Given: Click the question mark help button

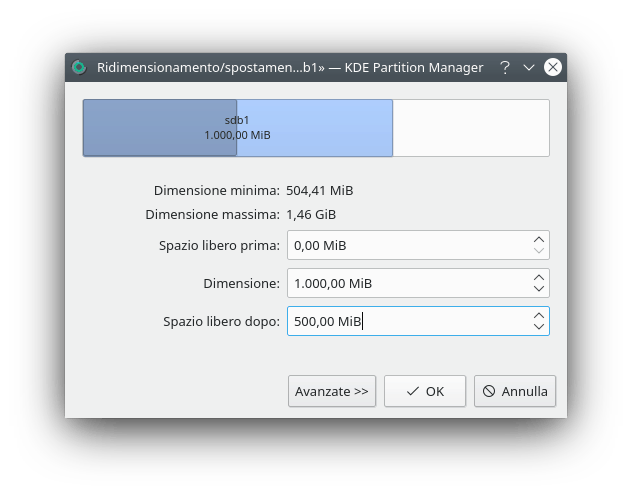Looking at the screenshot, I should (x=505, y=68).
